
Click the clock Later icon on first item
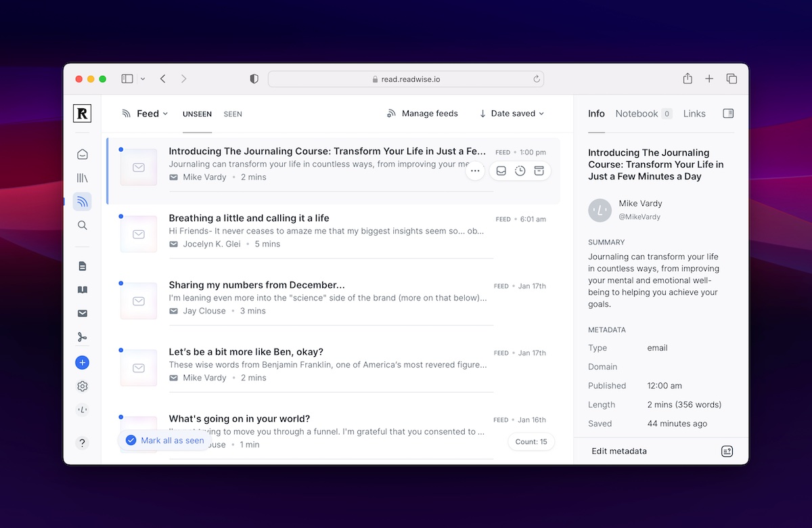point(520,171)
